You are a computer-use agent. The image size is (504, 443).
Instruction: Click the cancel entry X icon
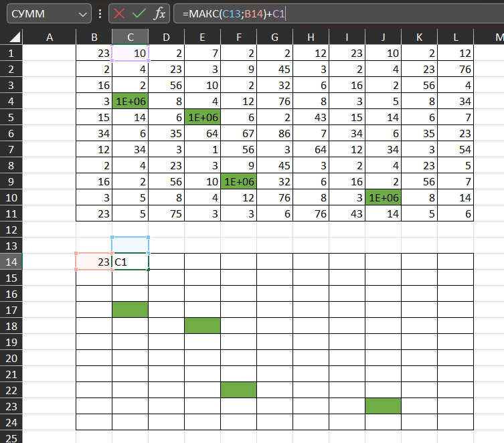click(x=119, y=13)
